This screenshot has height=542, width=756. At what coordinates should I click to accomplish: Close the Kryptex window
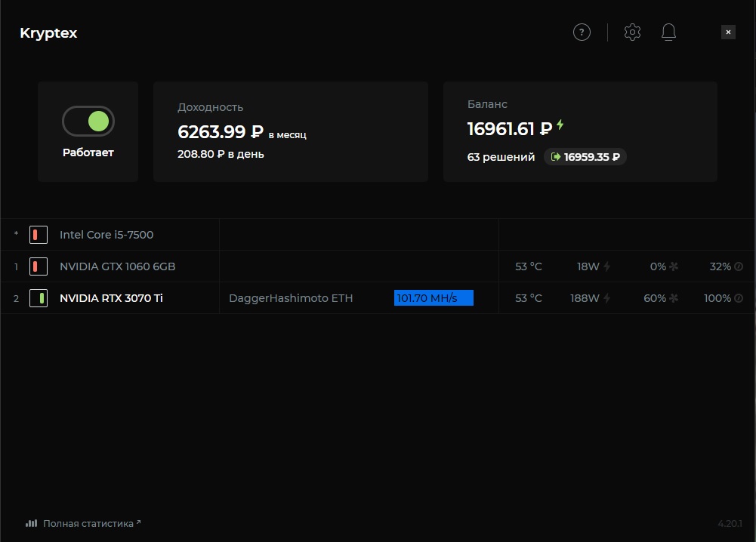(x=728, y=32)
